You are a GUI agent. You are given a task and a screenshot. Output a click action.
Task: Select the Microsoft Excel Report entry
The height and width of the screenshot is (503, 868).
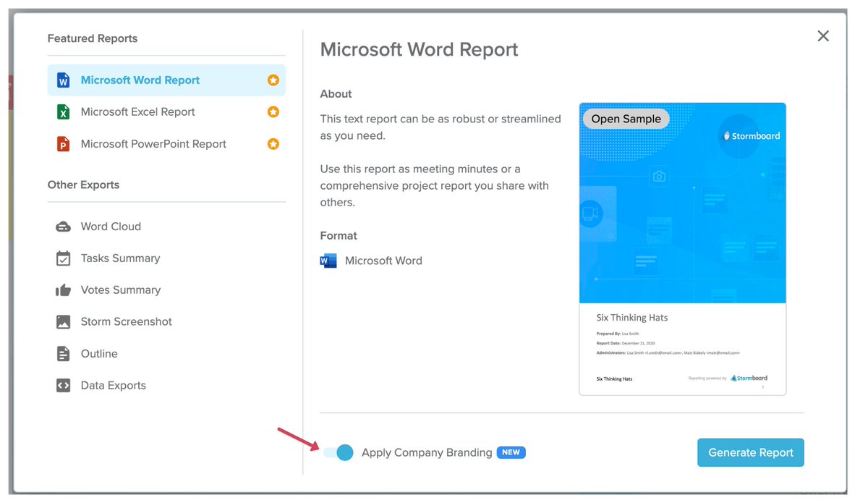point(137,111)
